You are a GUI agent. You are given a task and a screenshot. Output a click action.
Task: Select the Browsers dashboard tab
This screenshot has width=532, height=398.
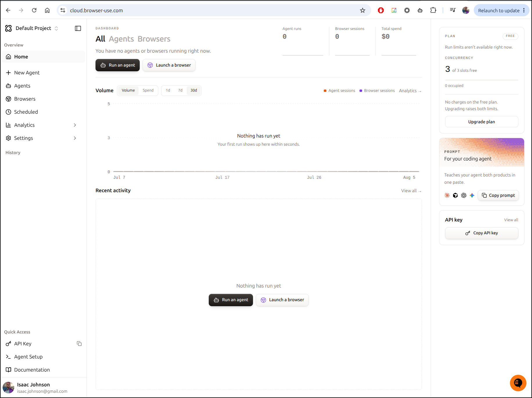point(154,39)
